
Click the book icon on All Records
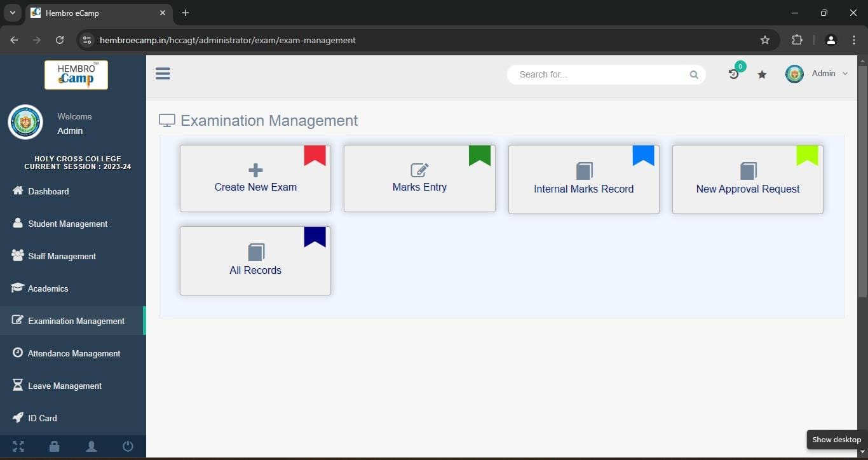(255, 252)
